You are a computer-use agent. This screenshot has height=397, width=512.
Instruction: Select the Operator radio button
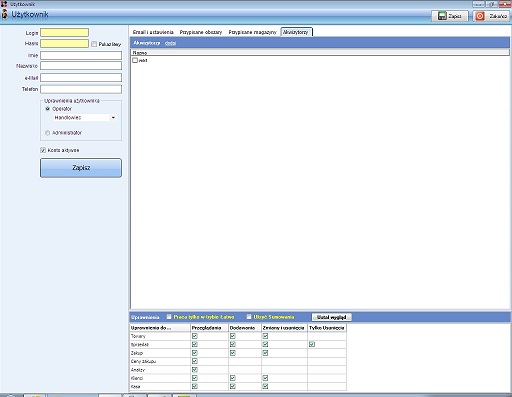pyautogui.click(x=48, y=109)
